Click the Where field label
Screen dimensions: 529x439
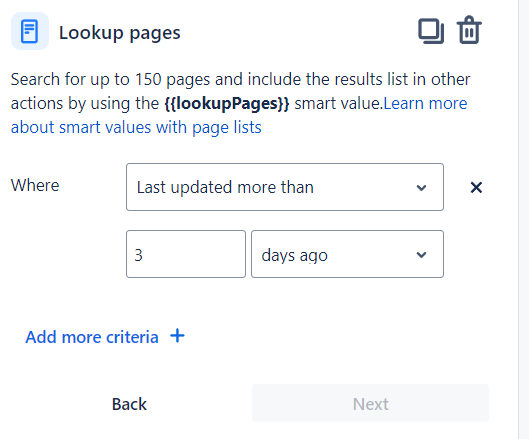point(35,185)
